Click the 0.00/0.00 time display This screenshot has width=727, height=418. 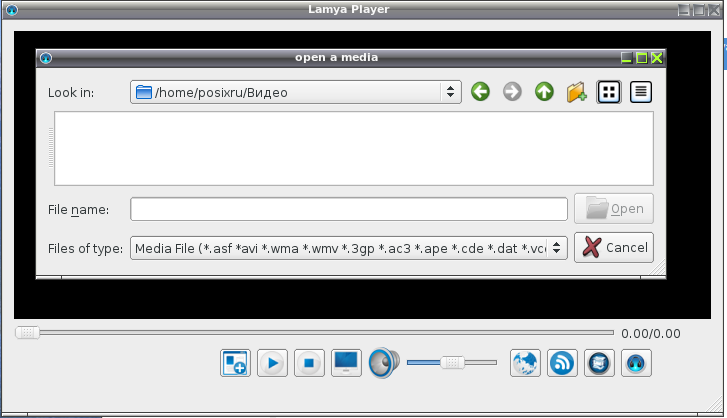[x=650, y=334]
